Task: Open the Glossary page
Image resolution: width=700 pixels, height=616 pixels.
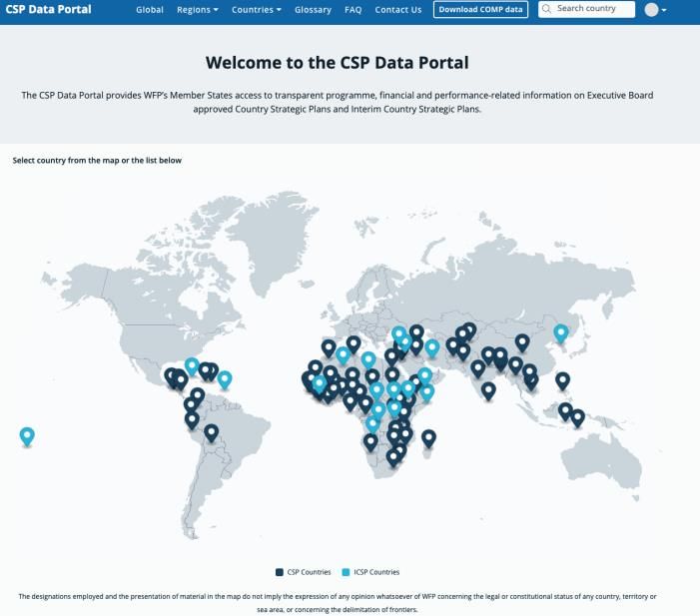Action: (x=313, y=9)
